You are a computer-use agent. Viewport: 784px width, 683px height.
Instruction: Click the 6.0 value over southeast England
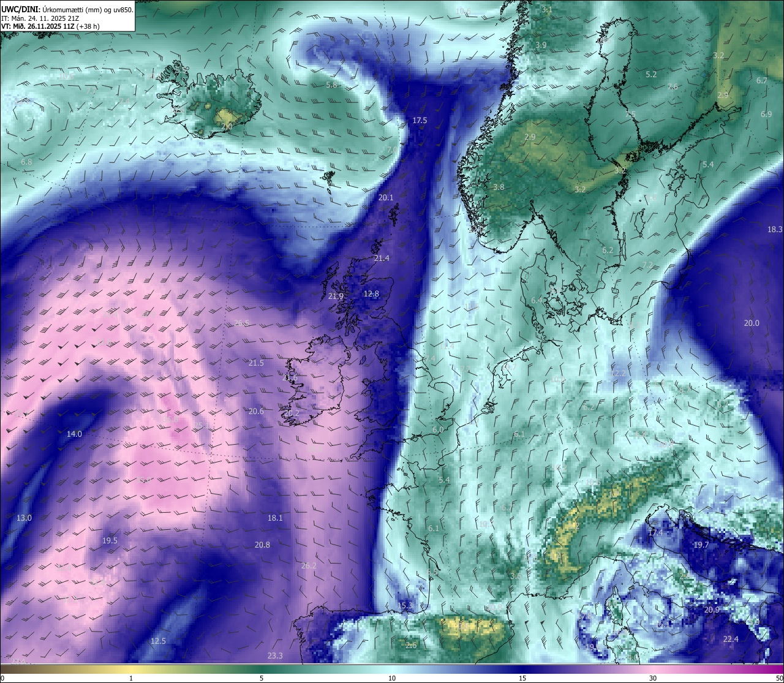coord(437,431)
